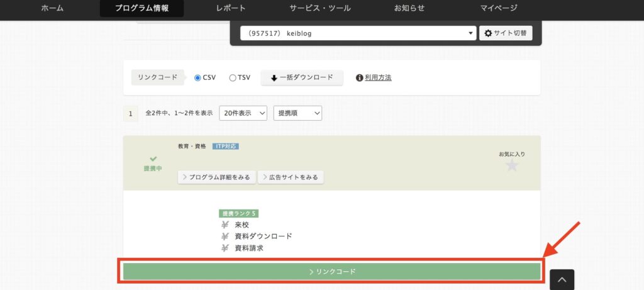Open the ホーム menu item
Image resolution: width=644 pixels, height=290 pixels.
tap(52, 8)
